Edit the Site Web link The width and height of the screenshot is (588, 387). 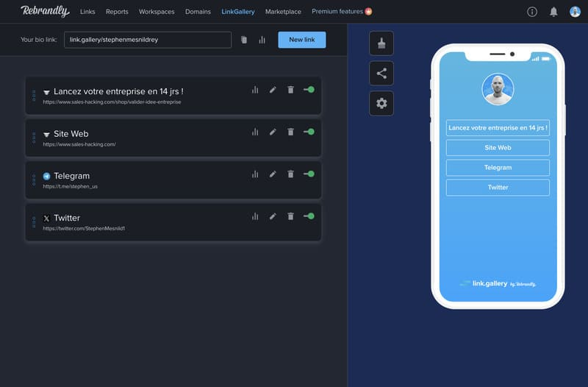click(273, 132)
